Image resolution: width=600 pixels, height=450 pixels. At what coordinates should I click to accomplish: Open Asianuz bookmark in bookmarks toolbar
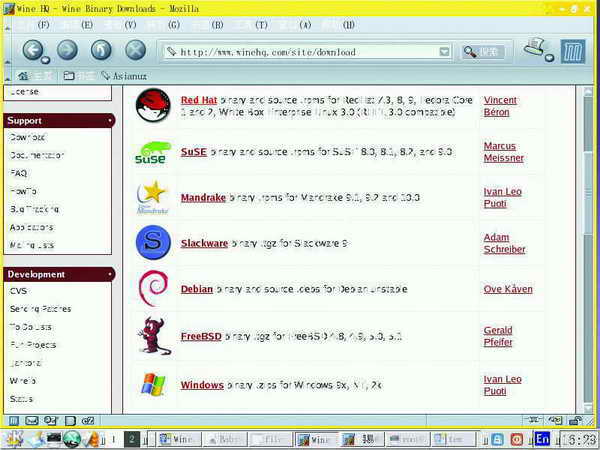tap(125, 75)
